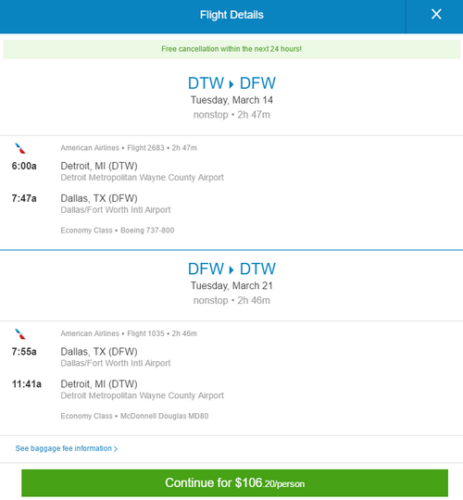Click American Airlines logo for Flight 1035
463x500 pixels.
click(x=20, y=334)
